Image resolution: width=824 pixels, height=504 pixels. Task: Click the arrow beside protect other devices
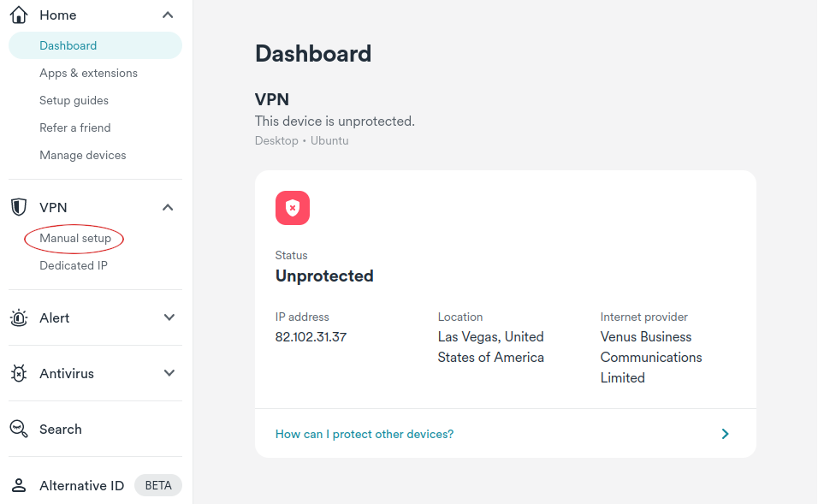(725, 434)
